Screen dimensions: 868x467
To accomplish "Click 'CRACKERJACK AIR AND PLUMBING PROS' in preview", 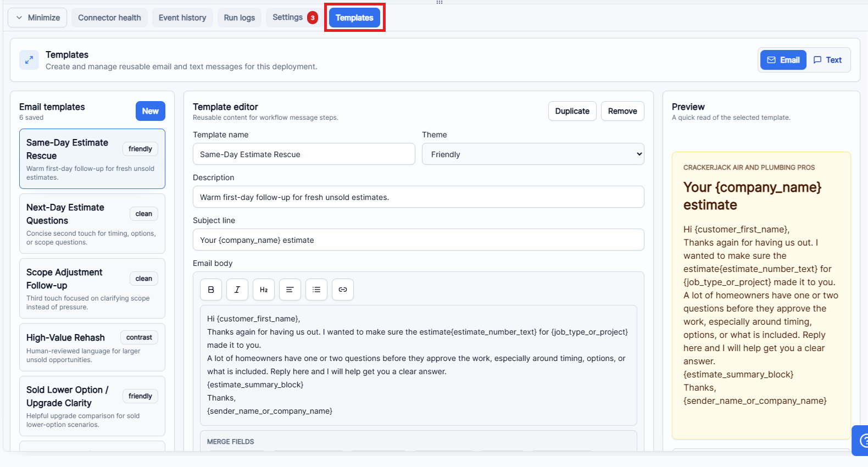I will coord(749,168).
